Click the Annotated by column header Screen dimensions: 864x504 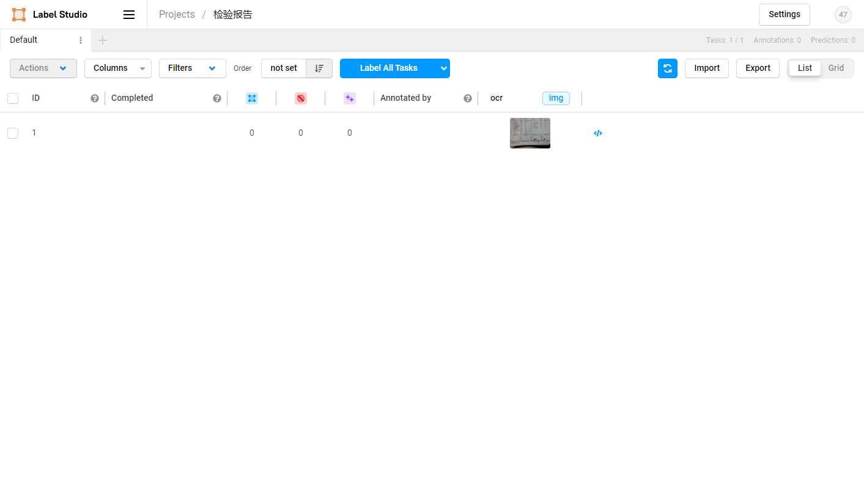[405, 98]
